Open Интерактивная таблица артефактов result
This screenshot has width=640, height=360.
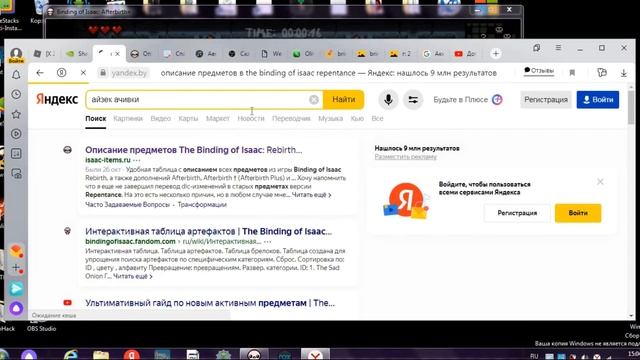tap(208, 231)
